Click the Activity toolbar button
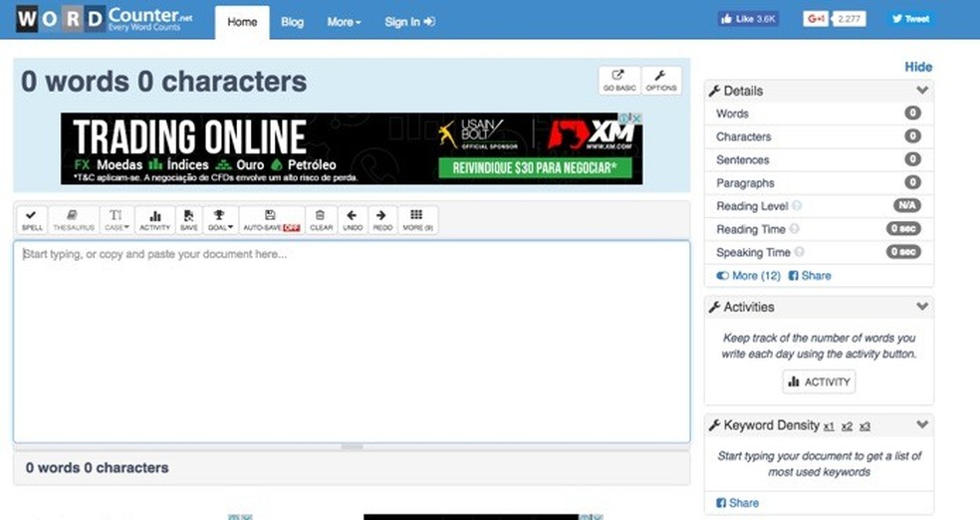Image resolution: width=980 pixels, height=520 pixels. tap(155, 220)
